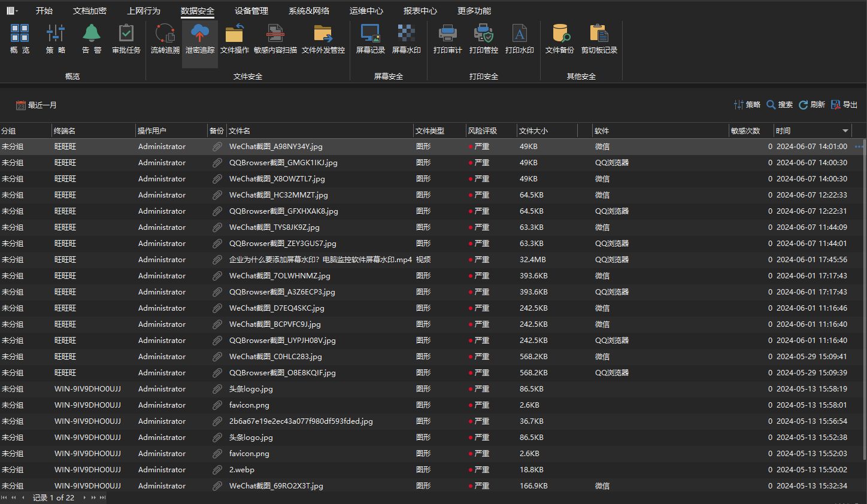Click the 时间 column sort arrow
Screen dimensions: 867x504
[845, 130]
